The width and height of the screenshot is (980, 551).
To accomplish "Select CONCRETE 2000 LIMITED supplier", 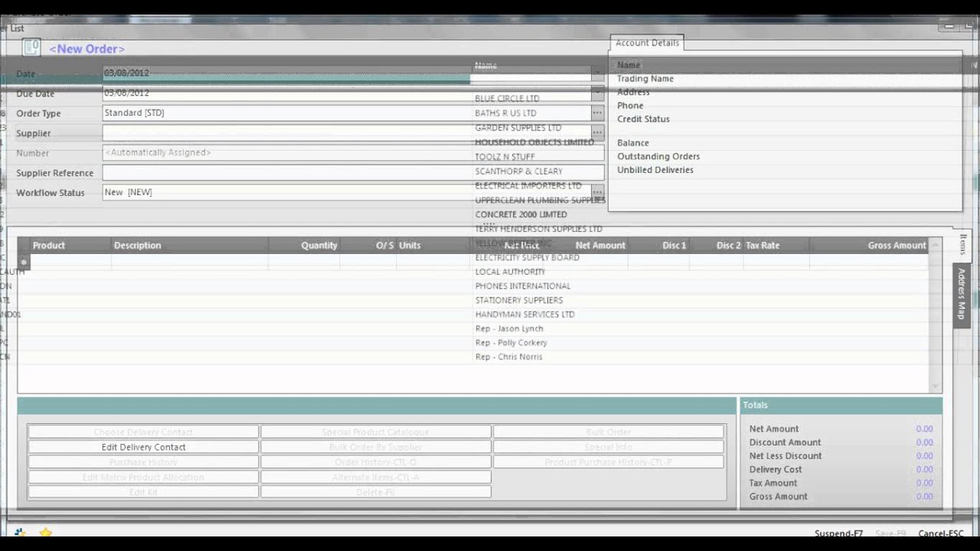I will (x=521, y=214).
